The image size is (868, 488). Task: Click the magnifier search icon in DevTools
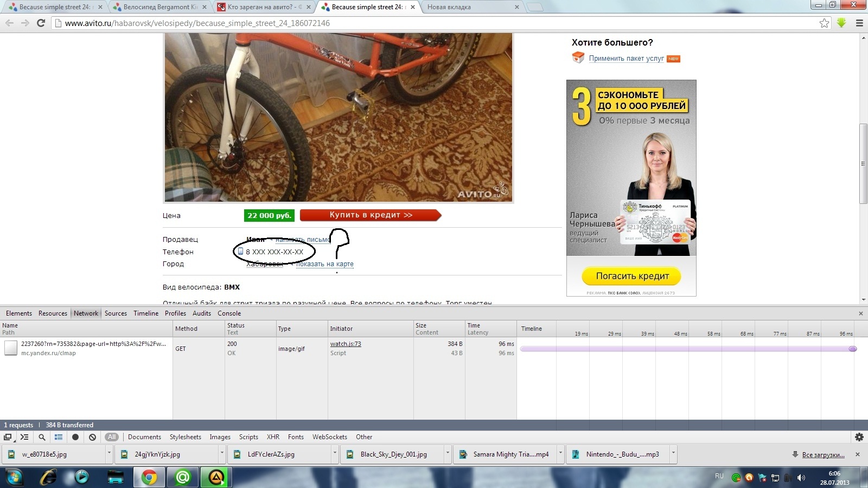tap(42, 437)
